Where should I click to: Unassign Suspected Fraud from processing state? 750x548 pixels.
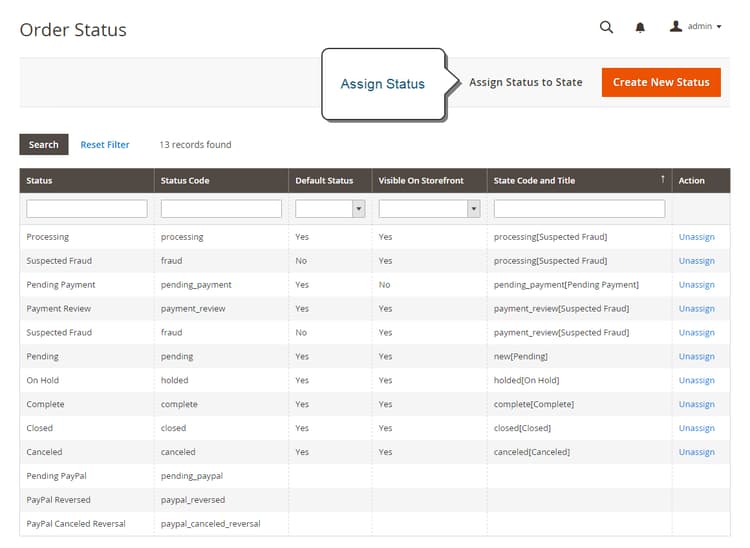point(696,261)
